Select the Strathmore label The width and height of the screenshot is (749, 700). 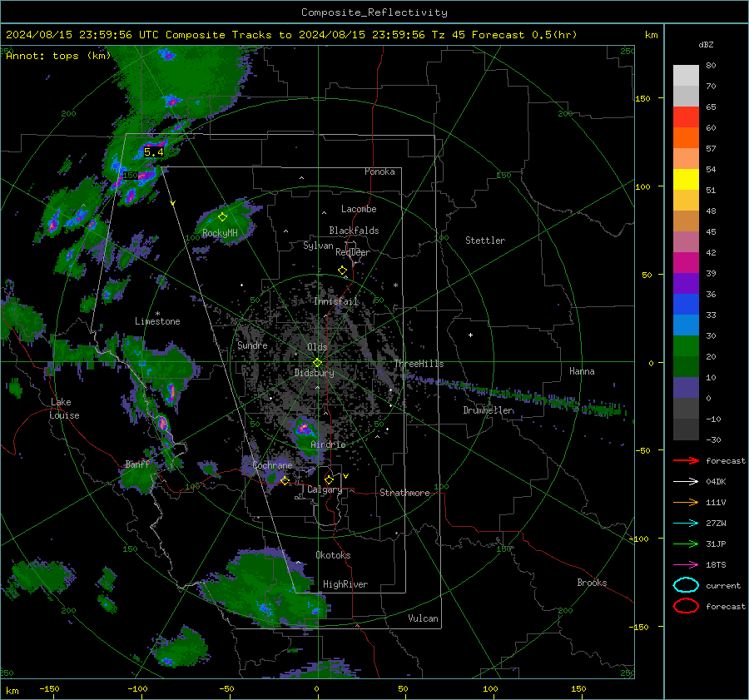pos(404,493)
